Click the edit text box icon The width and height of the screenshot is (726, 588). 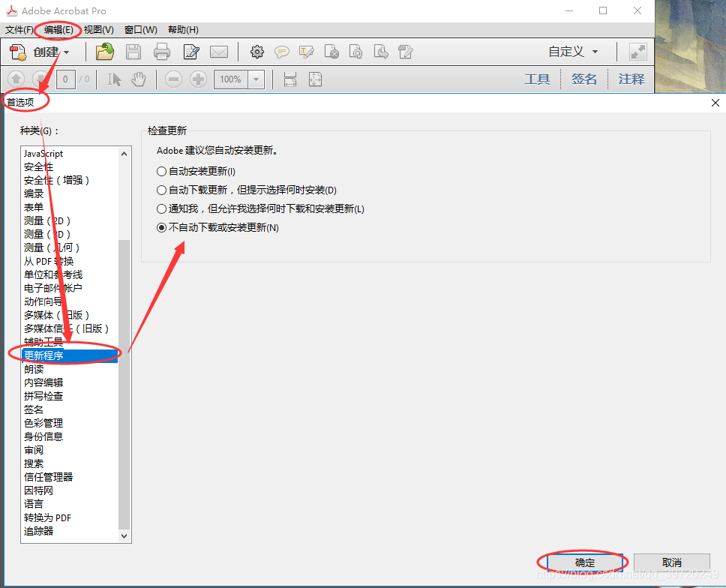point(406,52)
